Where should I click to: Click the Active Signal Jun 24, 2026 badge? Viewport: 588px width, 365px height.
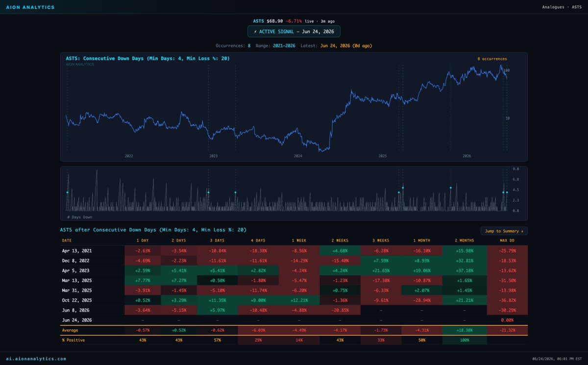click(x=294, y=31)
